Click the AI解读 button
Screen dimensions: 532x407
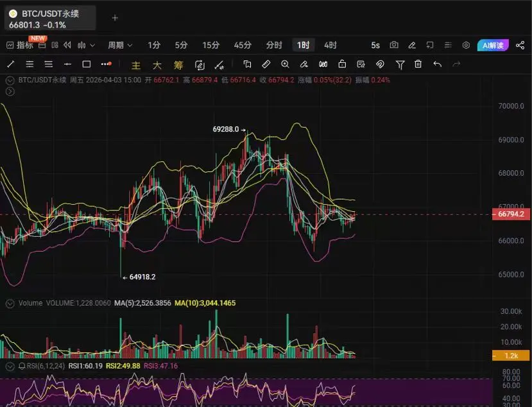pyautogui.click(x=493, y=45)
